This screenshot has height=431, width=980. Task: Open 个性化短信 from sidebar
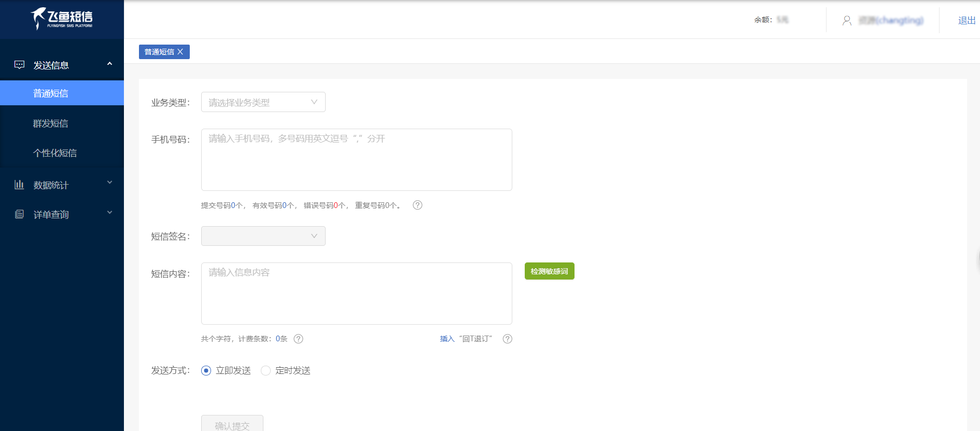[55, 153]
